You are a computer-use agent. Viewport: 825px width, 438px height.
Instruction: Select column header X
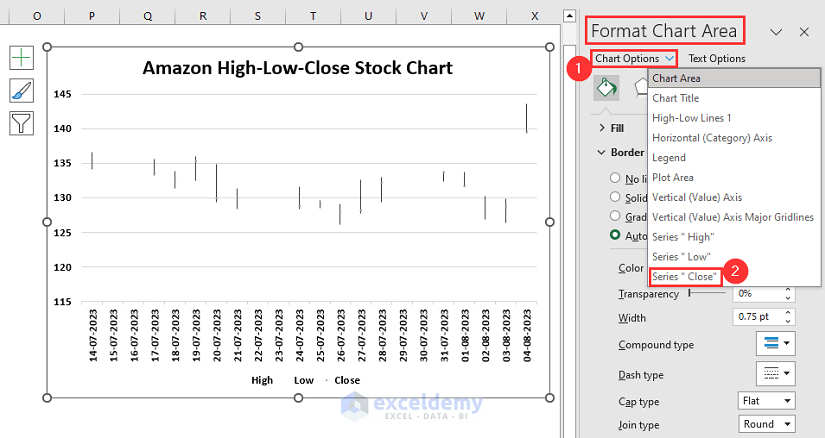pyautogui.click(x=535, y=16)
